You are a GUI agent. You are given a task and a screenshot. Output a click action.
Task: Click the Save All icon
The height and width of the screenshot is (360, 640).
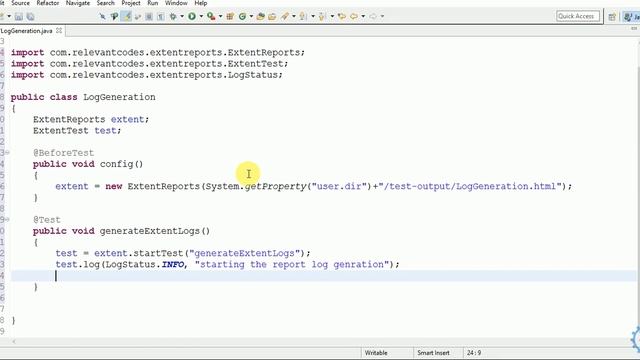click(31, 16)
